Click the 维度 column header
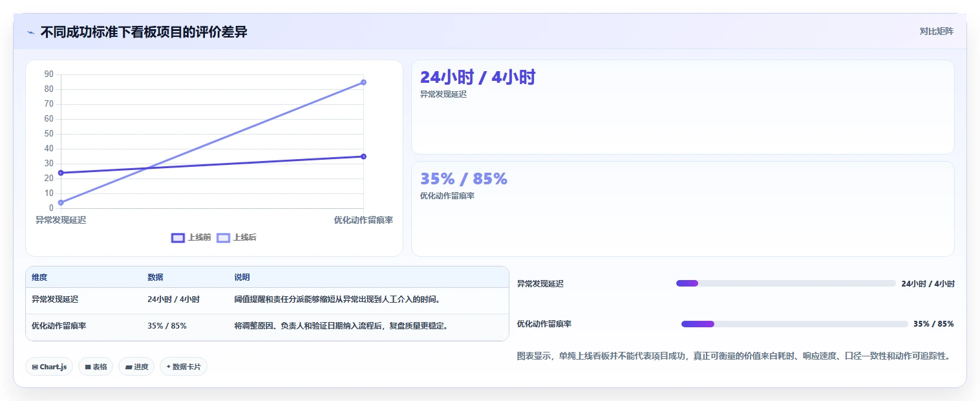 (39, 277)
